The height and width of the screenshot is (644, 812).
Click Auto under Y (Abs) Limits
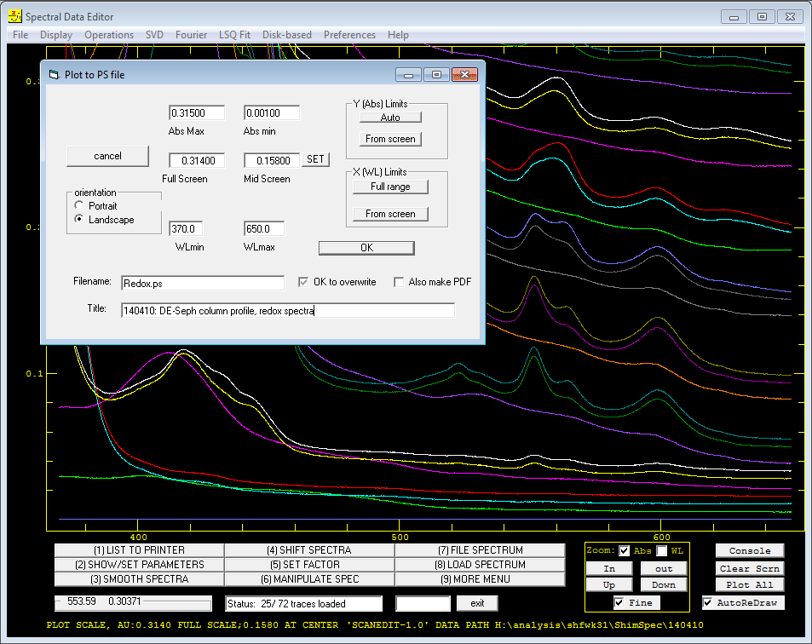390,118
